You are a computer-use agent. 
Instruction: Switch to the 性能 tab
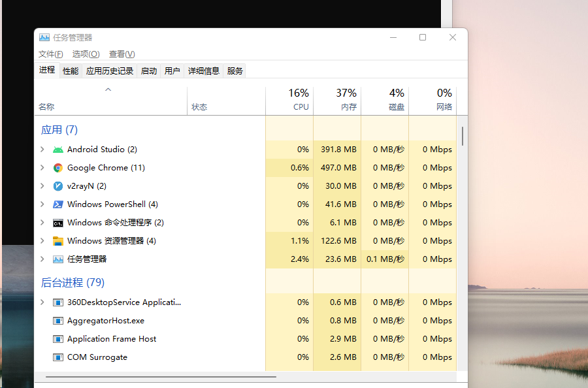point(71,71)
